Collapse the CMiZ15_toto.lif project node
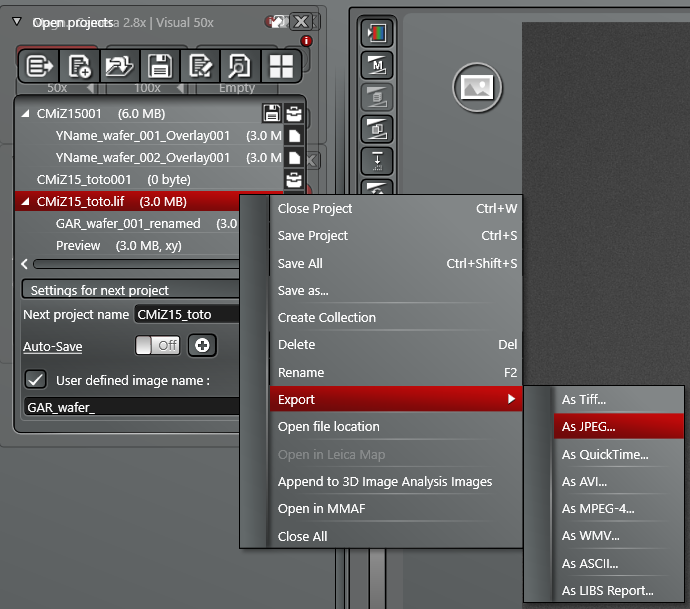Viewport: 690px width, 609px height. [26, 202]
